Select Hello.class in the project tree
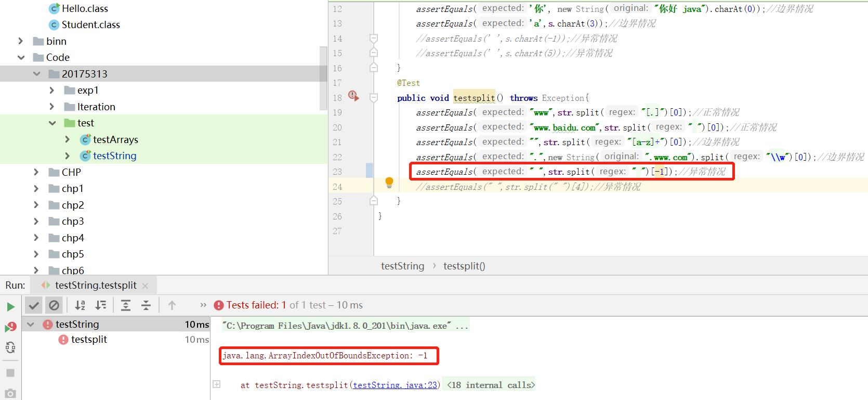The width and height of the screenshot is (868, 400). 85,8
